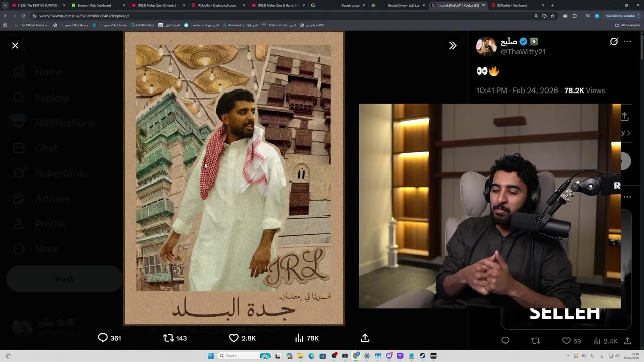Open the @TheWitty21 handle link

pos(523,52)
